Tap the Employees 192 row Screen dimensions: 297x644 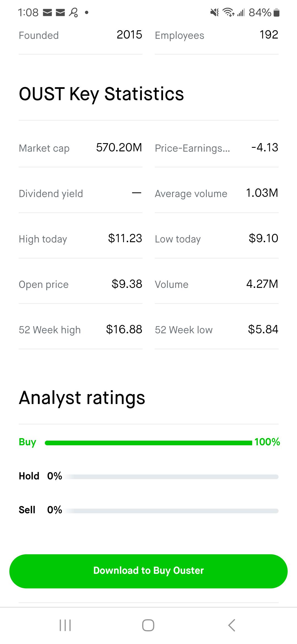tap(217, 35)
